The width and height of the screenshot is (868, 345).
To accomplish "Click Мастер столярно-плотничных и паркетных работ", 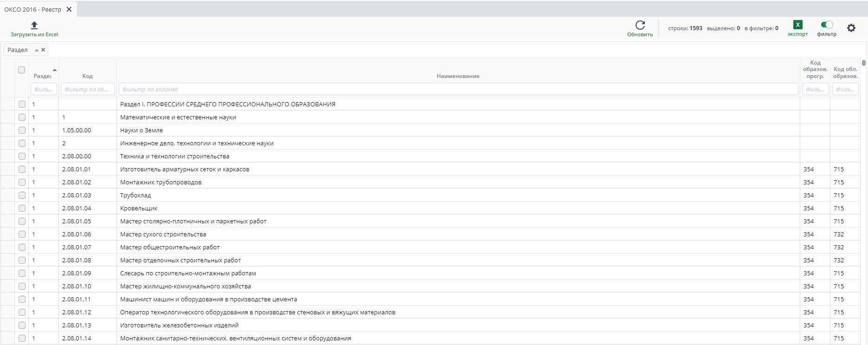I will 193,221.
